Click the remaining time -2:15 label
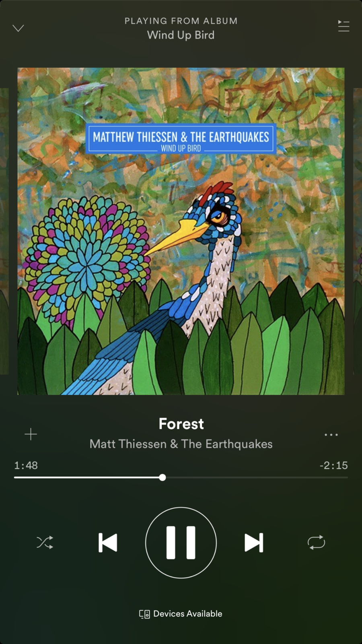 pyautogui.click(x=333, y=465)
